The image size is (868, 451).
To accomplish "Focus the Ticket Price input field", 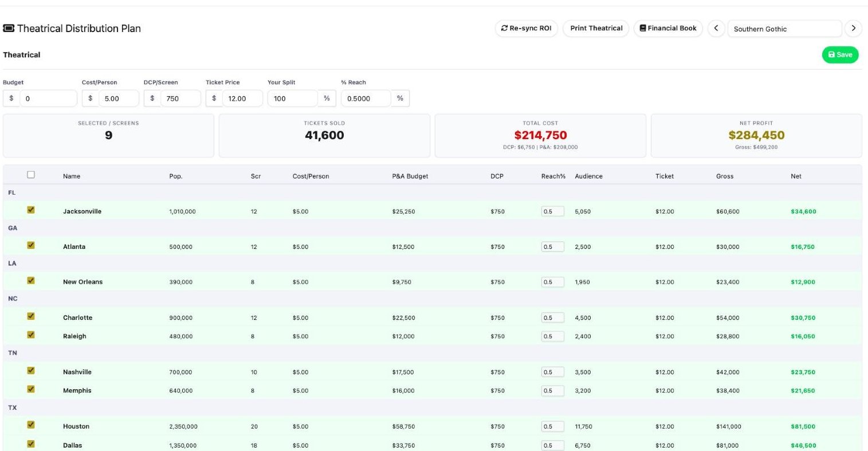I will pyautogui.click(x=242, y=98).
